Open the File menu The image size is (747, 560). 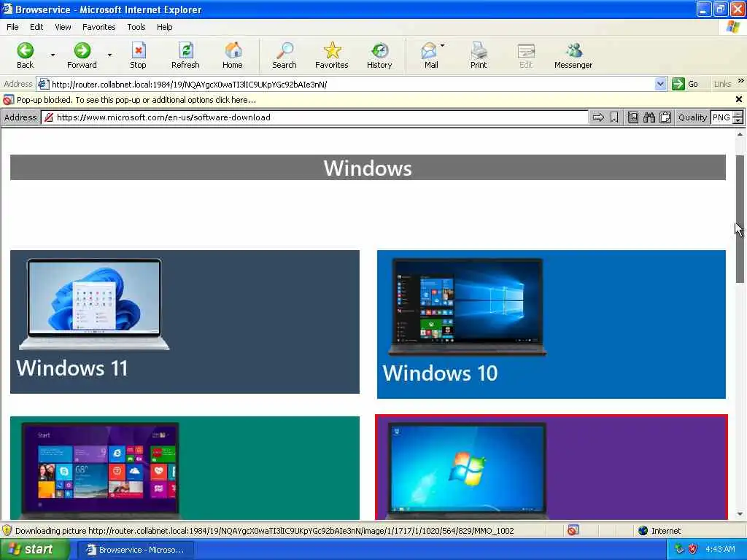[12, 27]
